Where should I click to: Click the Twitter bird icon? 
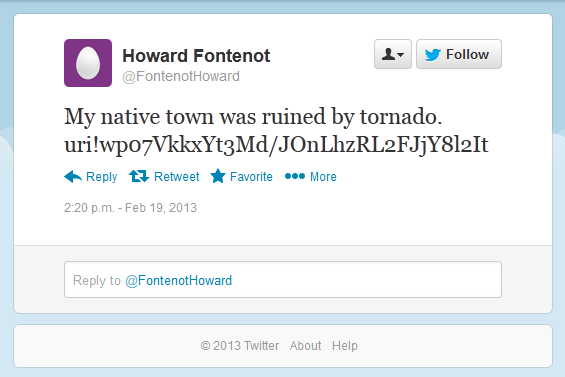coord(432,54)
